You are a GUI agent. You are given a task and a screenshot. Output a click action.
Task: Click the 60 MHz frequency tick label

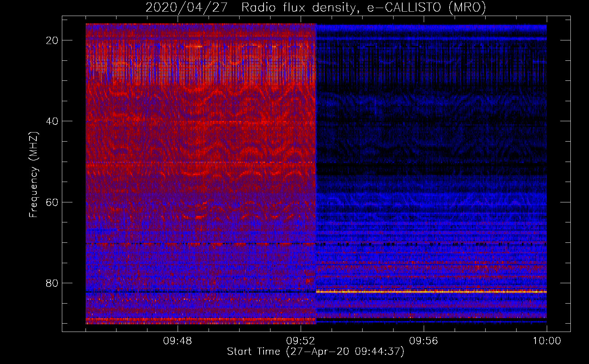pos(52,202)
